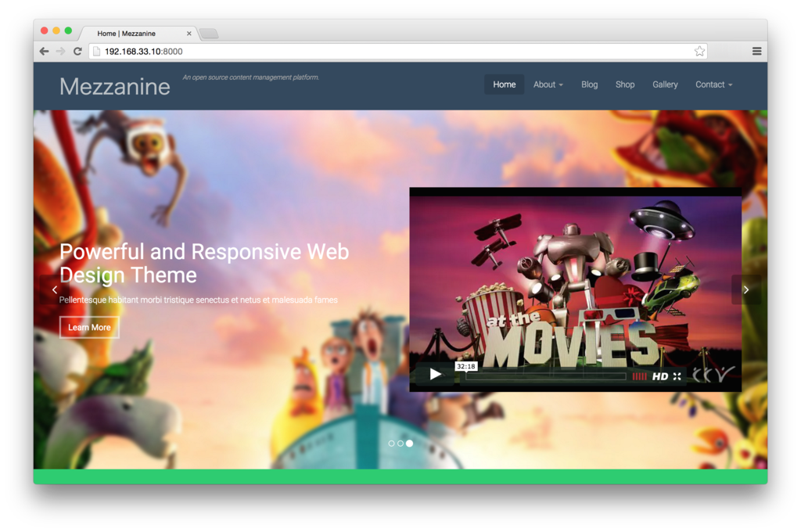The width and height of the screenshot is (801, 532).
Task: Click the video progress bar
Action: click(545, 376)
